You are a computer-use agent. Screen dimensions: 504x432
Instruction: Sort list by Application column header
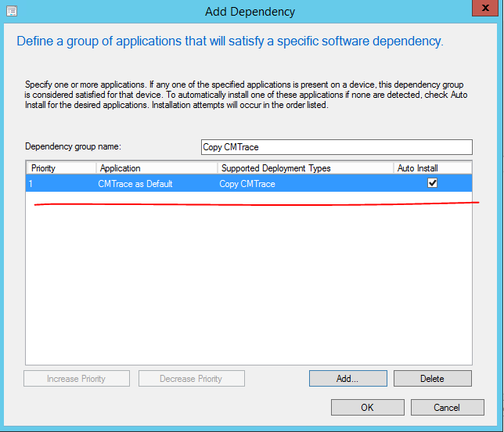157,168
